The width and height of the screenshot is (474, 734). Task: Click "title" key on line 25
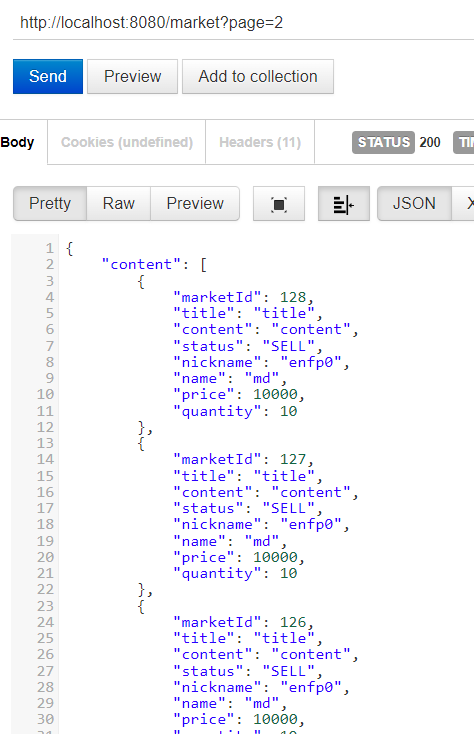[x=204, y=638]
